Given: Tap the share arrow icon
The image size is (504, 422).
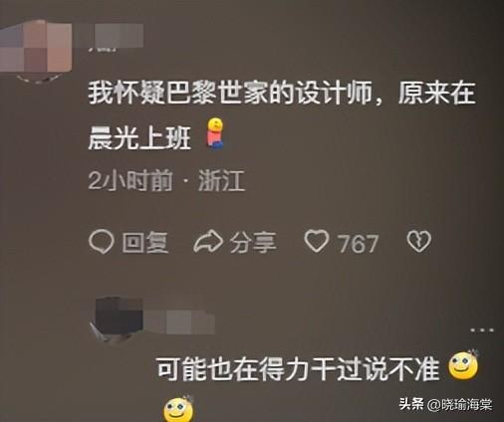Looking at the screenshot, I should (x=208, y=242).
